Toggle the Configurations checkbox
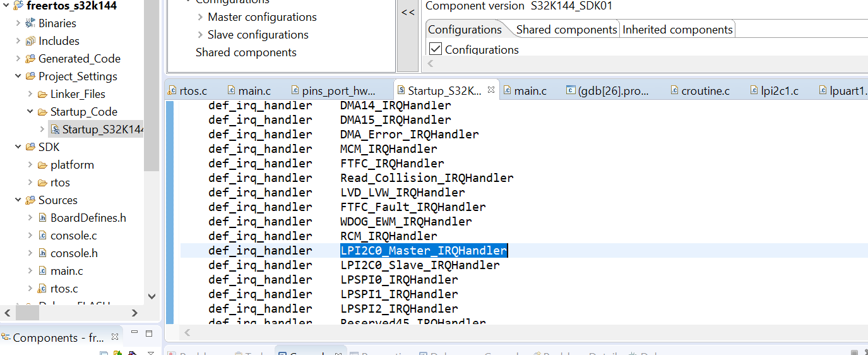868x355 pixels. click(435, 49)
